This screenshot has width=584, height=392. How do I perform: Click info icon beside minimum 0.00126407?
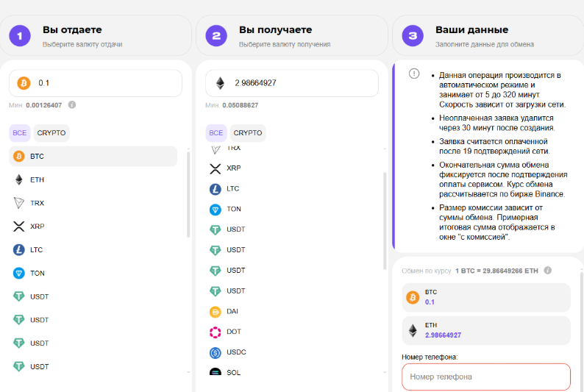72,105
